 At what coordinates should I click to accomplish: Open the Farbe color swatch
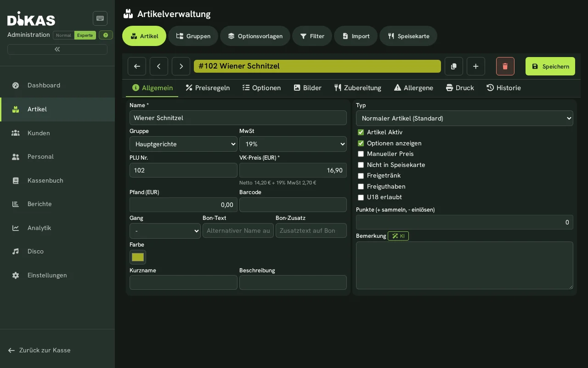point(138,257)
